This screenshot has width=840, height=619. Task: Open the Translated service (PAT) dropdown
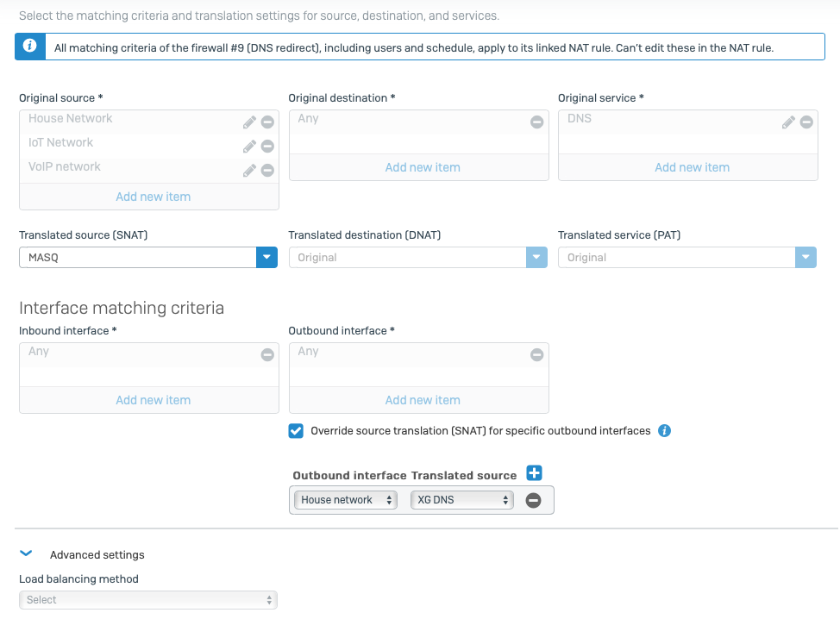pyautogui.click(x=687, y=258)
